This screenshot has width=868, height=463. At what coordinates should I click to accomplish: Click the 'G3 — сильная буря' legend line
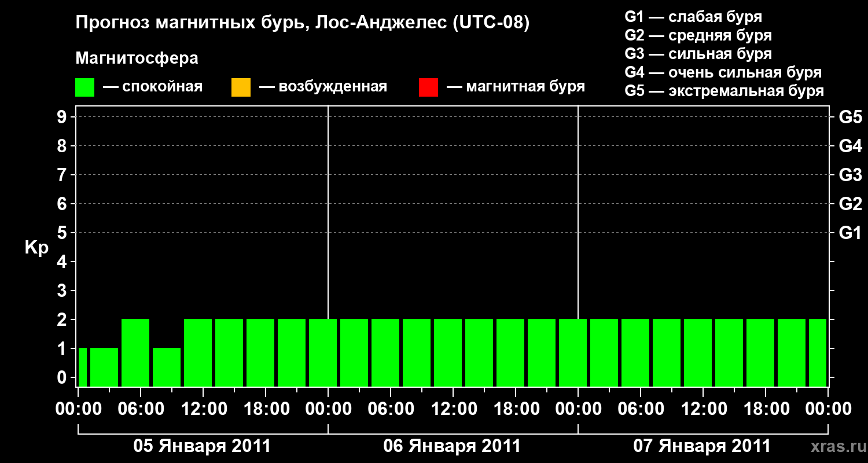tap(698, 54)
